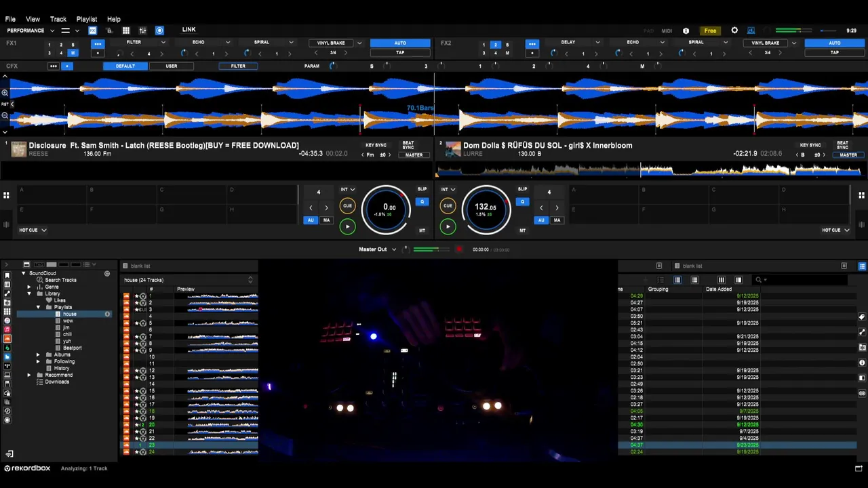The image size is (868, 488).
Task: Click the CFX FILTER effect button
Action: coord(238,66)
